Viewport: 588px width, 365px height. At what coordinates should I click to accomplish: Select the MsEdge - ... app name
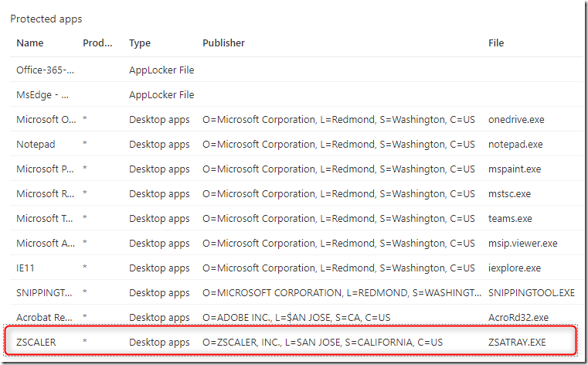pyautogui.click(x=42, y=95)
